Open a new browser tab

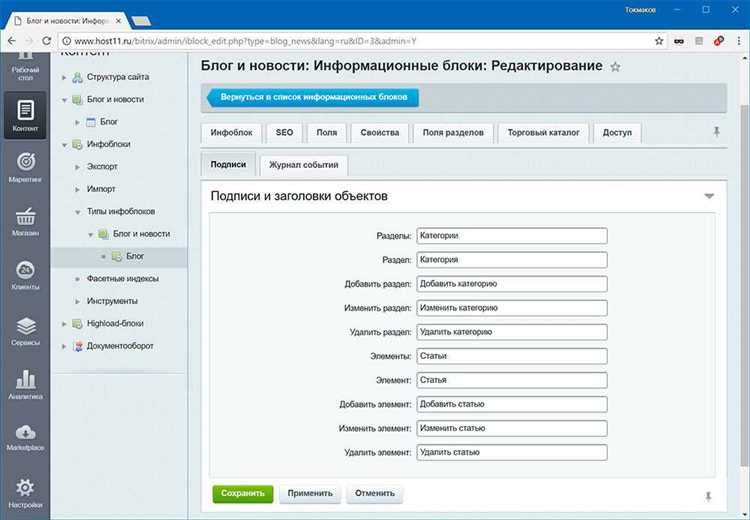(141, 21)
